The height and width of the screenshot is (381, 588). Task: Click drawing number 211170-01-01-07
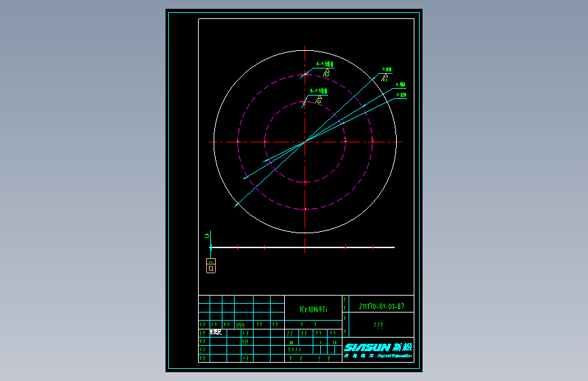pyautogui.click(x=381, y=306)
